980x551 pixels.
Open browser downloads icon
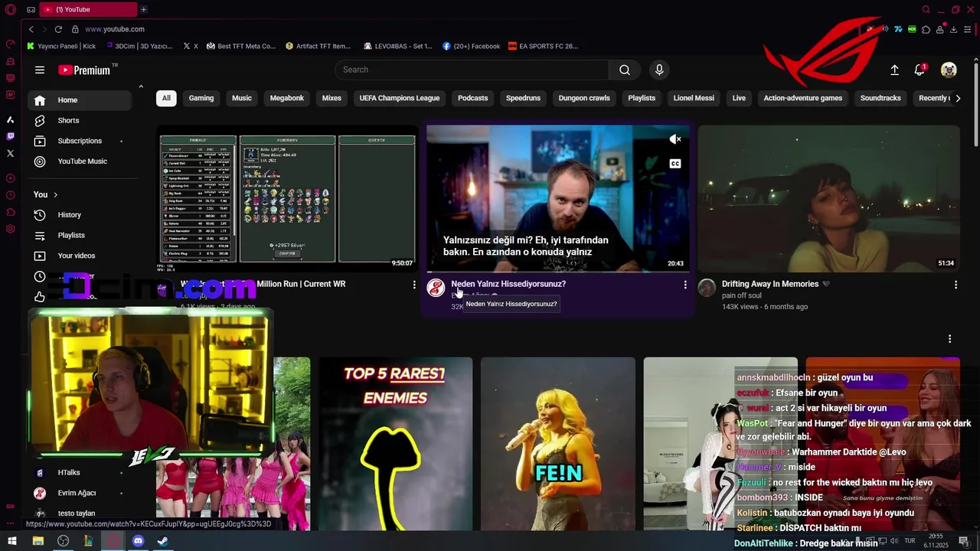[953, 29]
